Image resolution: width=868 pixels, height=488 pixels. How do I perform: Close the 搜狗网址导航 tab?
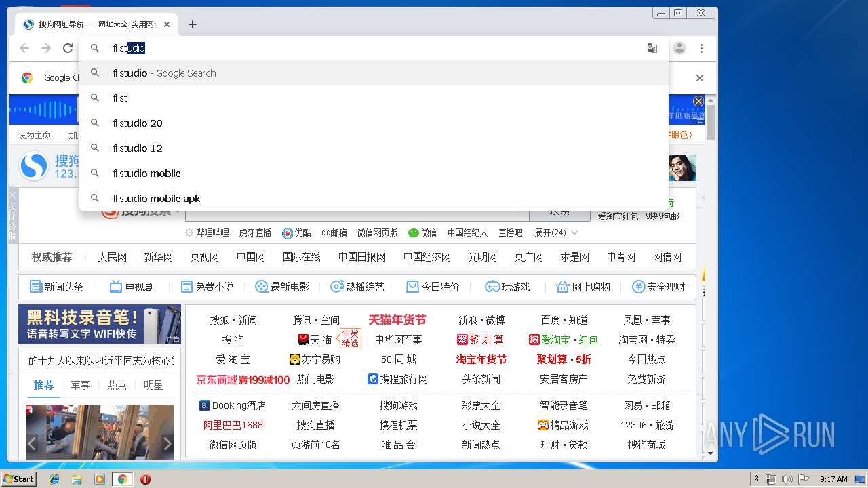(167, 24)
